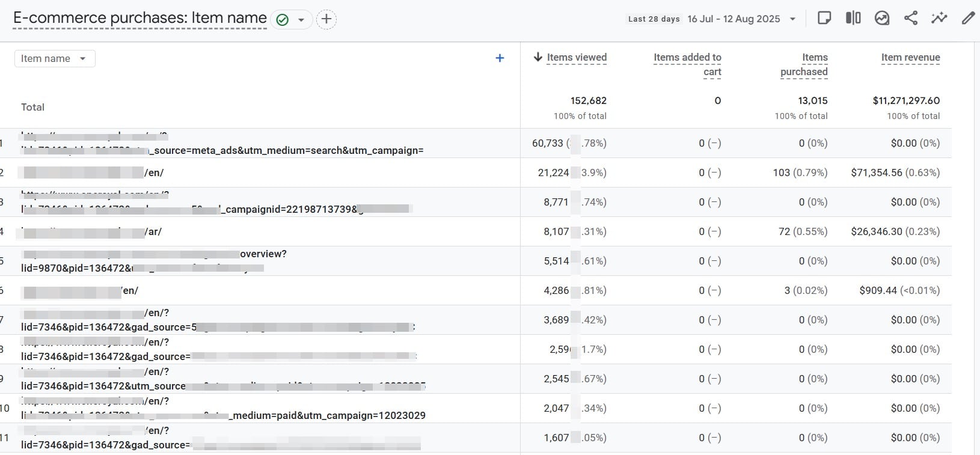
Task: Add a secondary dimension with blue plus
Action: pyautogui.click(x=500, y=58)
